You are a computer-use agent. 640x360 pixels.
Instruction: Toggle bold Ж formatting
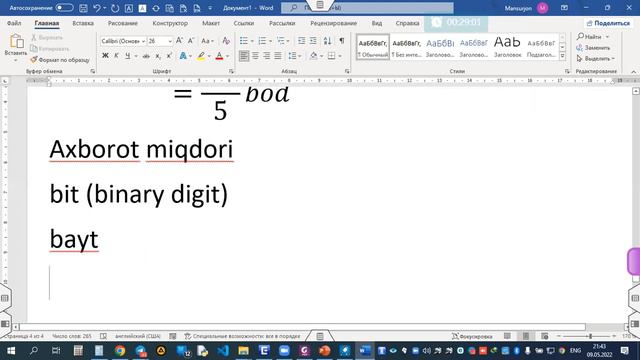105,56
